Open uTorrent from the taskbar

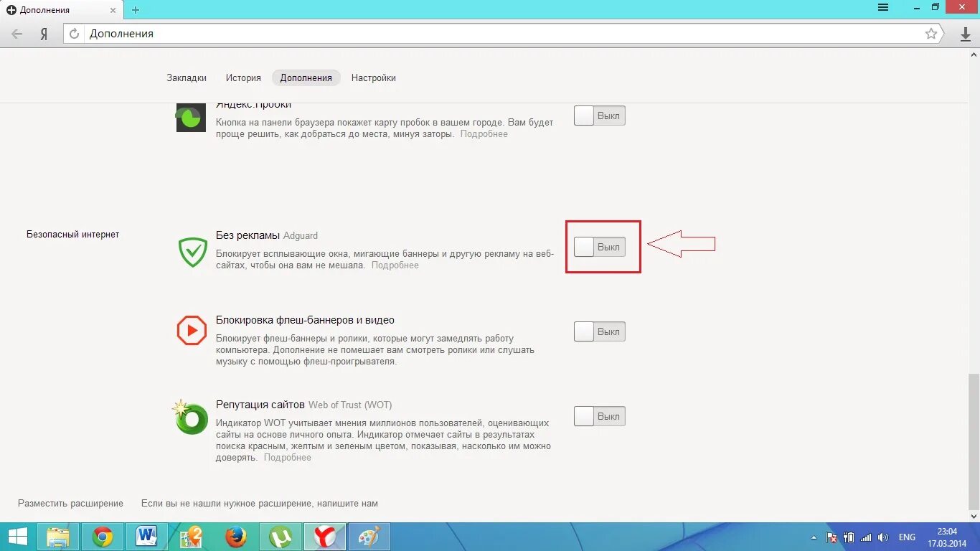pyautogui.click(x=281, y=537)
